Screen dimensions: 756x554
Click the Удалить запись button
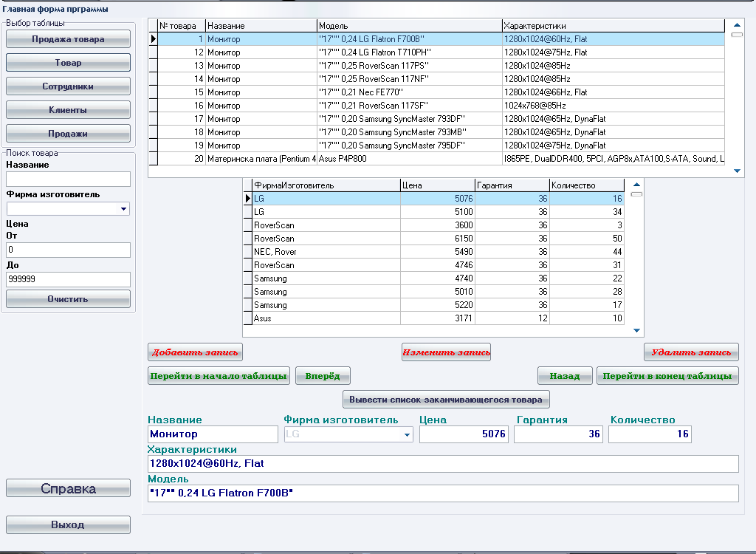tap(691, 352)
